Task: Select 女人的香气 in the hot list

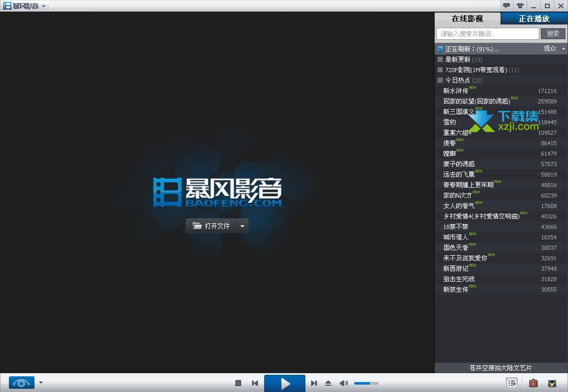Action: pos(459,206)
